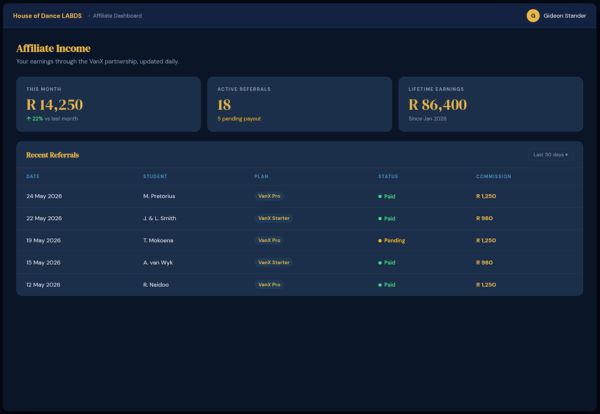The width and height of the screenshot is (600, 414).
Task: Select Lifetime Earnings R 86,400 value
Action: point(438,105)
